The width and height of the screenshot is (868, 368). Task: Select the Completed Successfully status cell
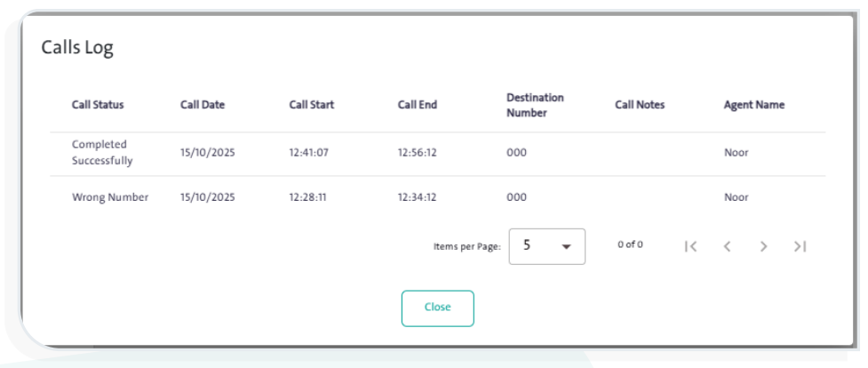[x=102, y=153]
